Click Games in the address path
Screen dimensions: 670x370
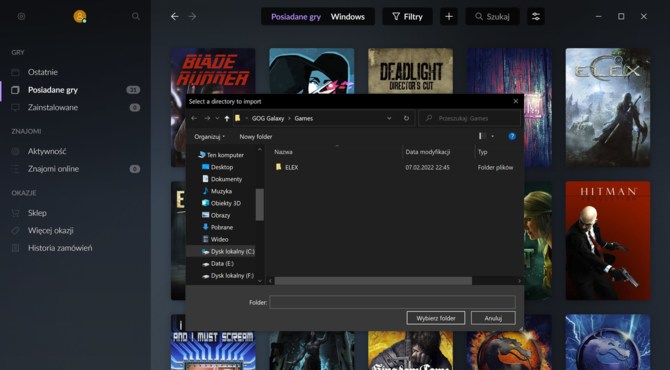303,118
